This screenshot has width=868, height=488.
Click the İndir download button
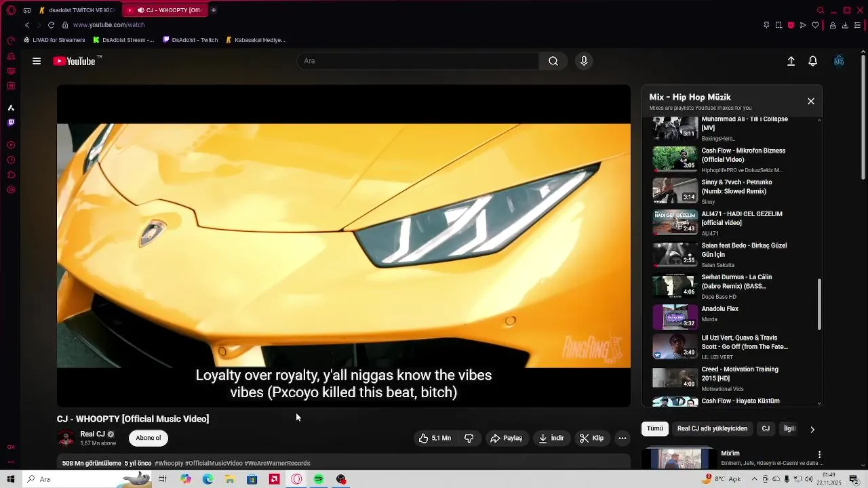point(551,439)
